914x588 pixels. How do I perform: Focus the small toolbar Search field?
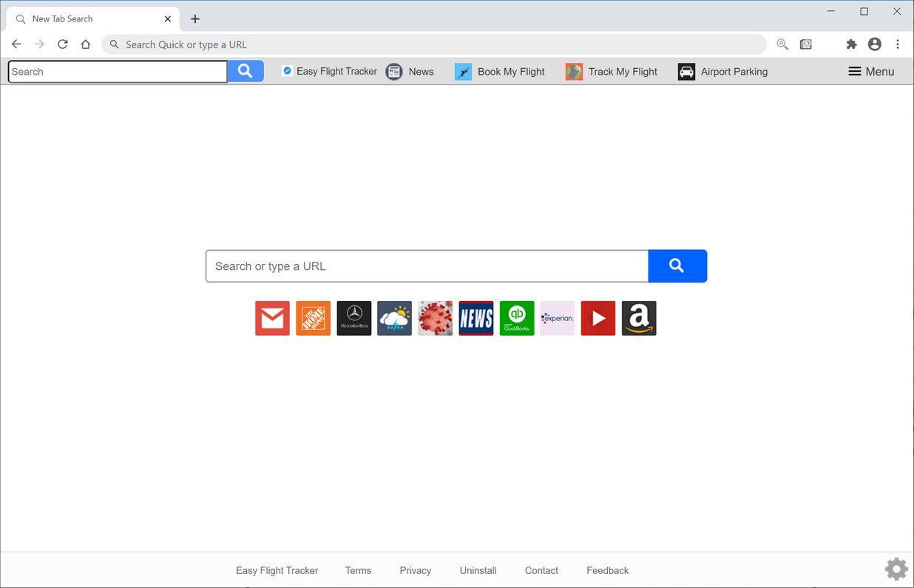click(118, 71)
